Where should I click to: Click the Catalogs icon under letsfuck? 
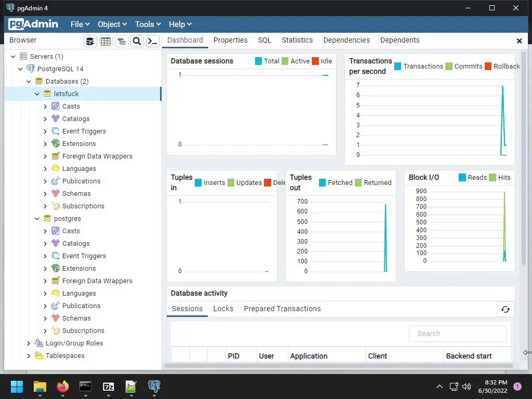(56, 119)
